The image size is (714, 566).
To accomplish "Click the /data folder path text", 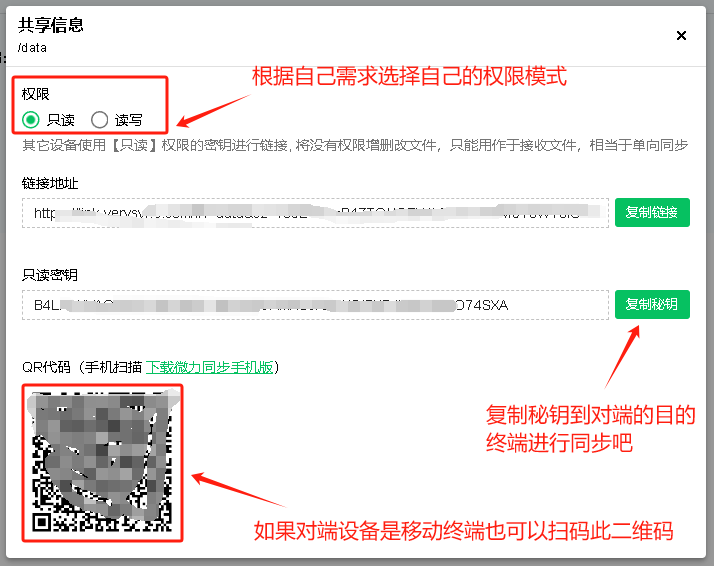I will coord(33,47).
